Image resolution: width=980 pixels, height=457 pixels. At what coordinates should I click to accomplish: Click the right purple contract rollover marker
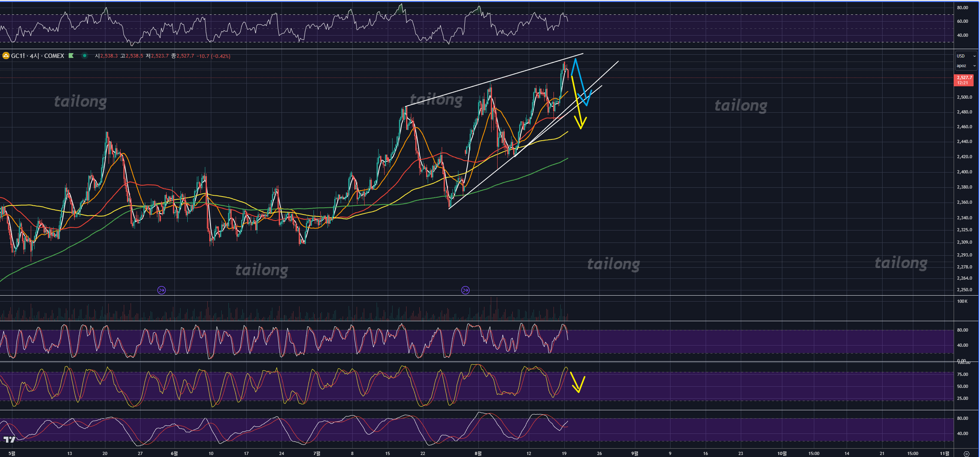tap(465, 290)
